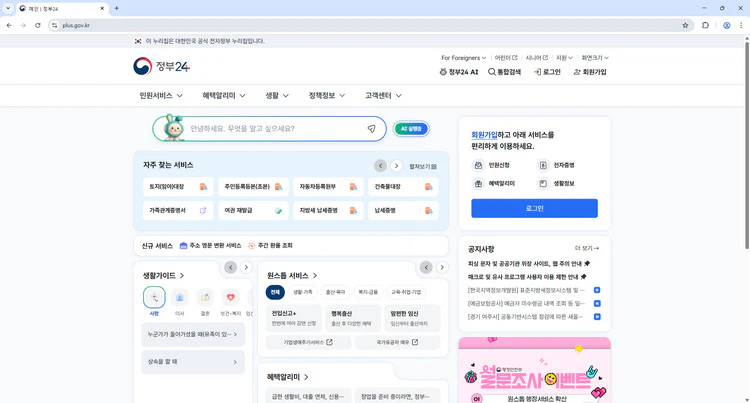This screenshot has height=403, width=750.
Task: Click 회원가입 in the top header
Action: [590, 72]
